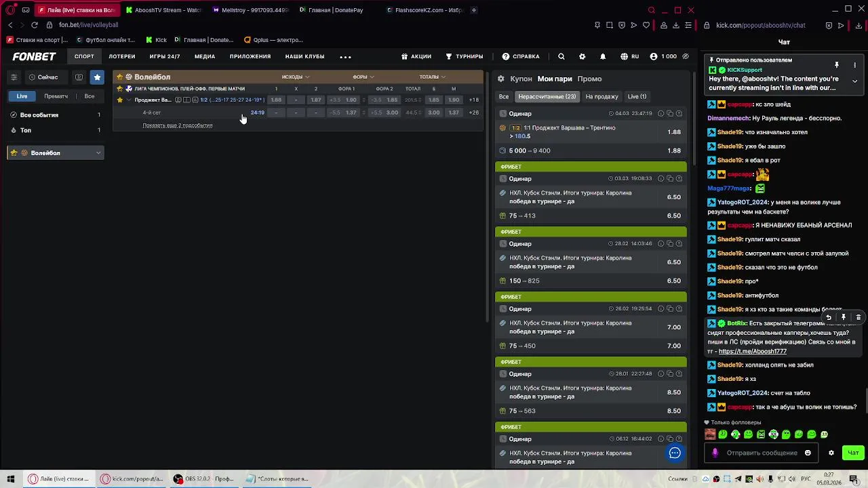Toggle star on Лига Чемпионов league row
The height and width of the screenshot is (488, 868).
click(120, 89)
